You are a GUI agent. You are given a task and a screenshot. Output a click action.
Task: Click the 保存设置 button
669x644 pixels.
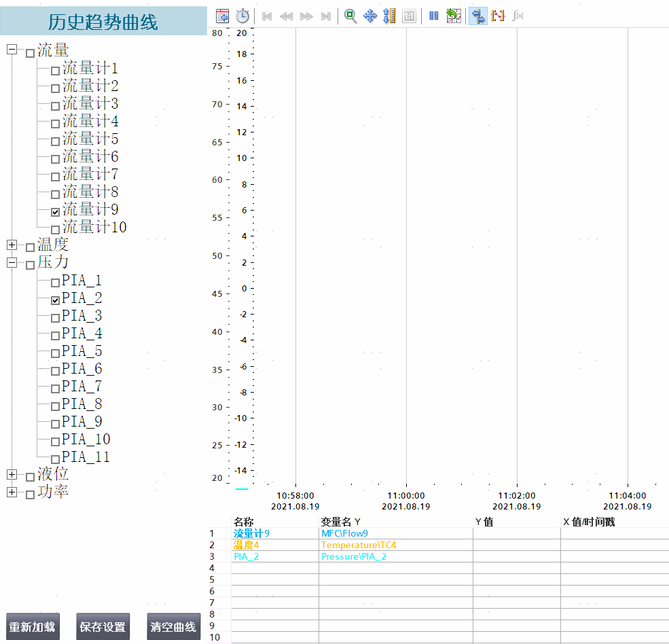[x=103, y=626]
